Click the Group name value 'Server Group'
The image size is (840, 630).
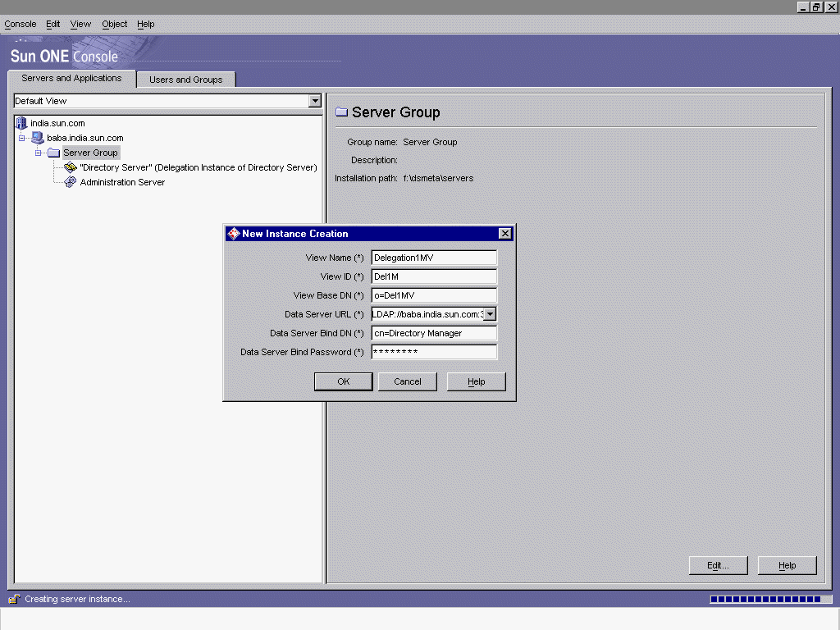(x=430, y=142)
